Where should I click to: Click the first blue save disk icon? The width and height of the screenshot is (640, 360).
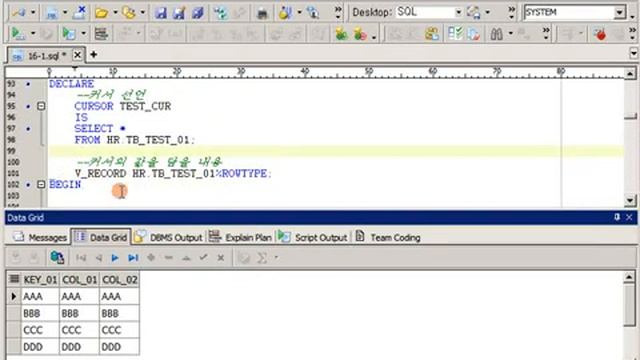pyautogui.click(x=160, y=13)
